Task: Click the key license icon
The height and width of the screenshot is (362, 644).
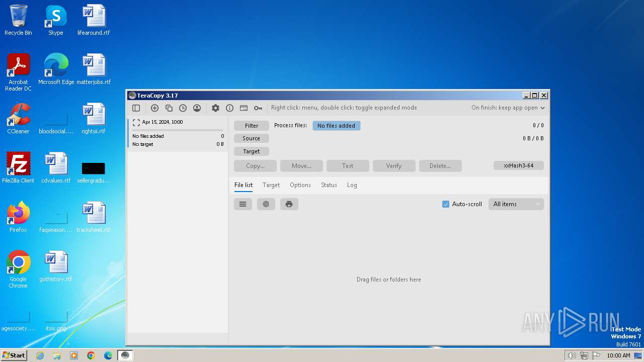Action: point(258,108)
